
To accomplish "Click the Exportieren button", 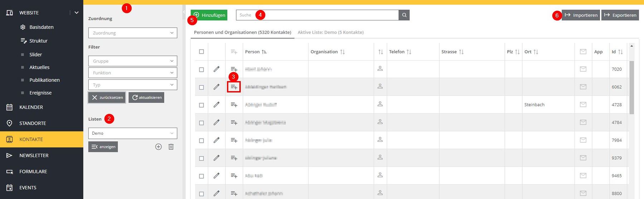I will (x=620, y=15).
